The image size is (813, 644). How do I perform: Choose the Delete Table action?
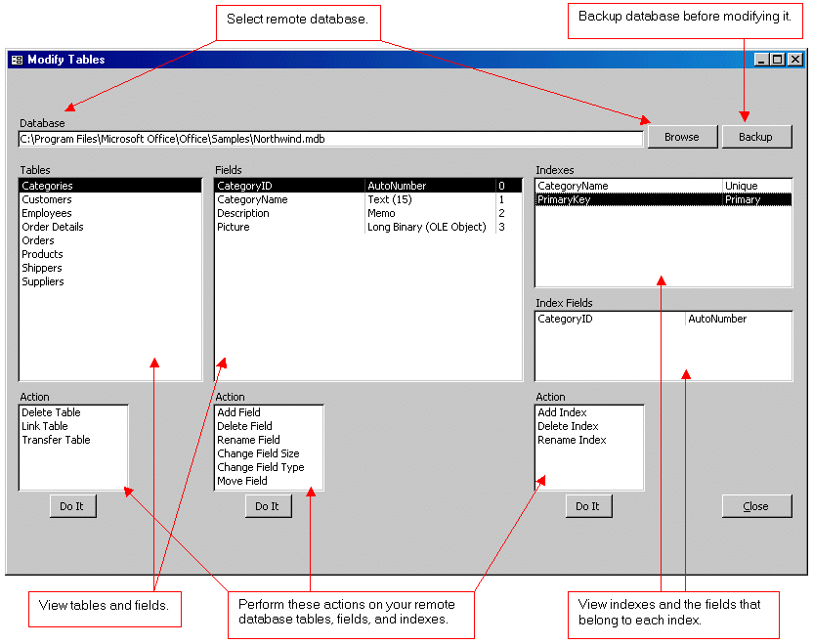click(x=51, y=412)
